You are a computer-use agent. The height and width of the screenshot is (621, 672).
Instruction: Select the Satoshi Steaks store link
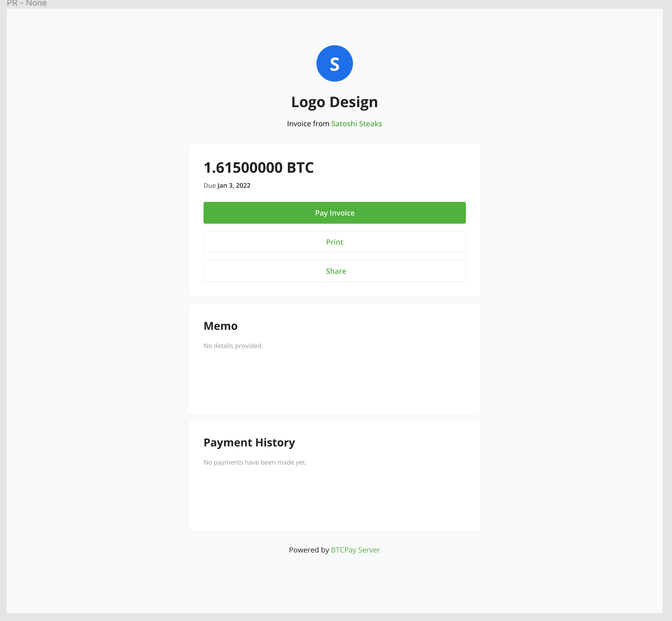[x=356, y=123]
